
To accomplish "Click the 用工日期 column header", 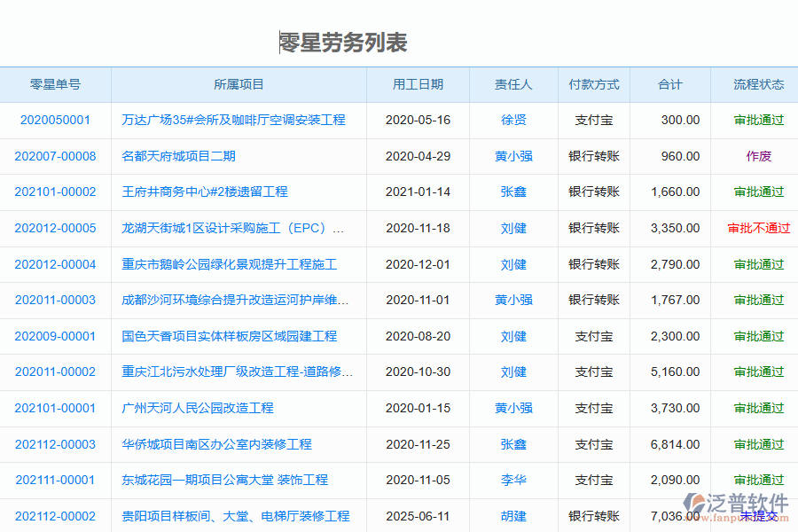I will pos(415,84).
